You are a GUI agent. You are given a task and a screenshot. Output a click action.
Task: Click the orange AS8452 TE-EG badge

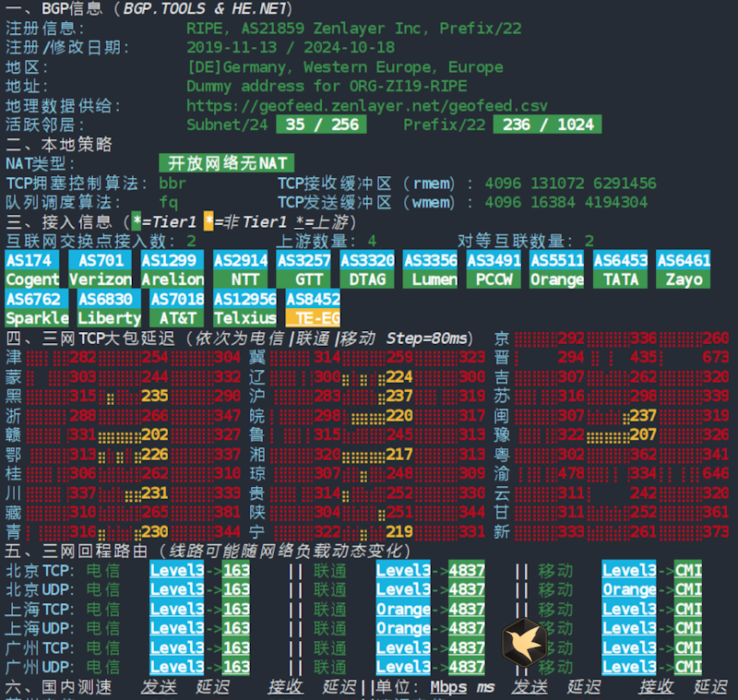click(313, 309)
